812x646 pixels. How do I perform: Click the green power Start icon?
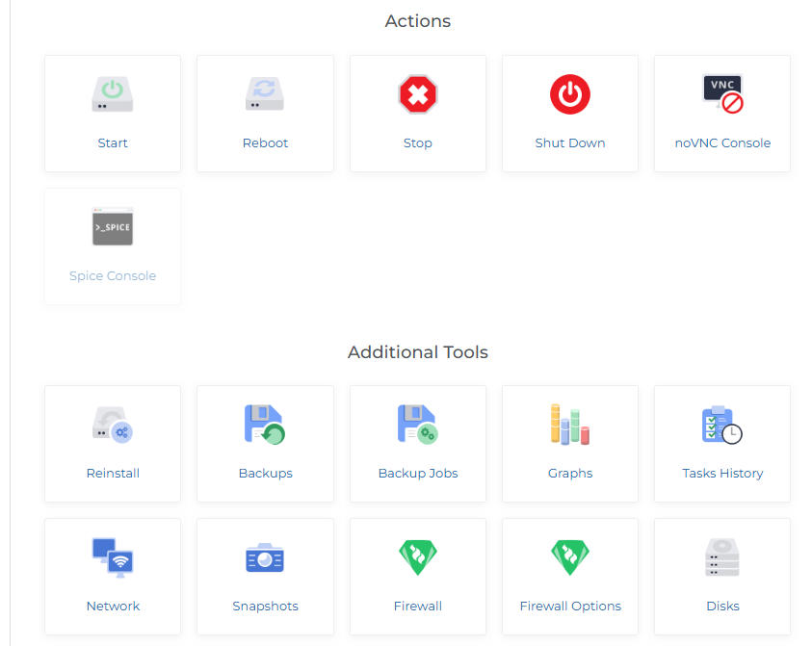tap(113, 94)
